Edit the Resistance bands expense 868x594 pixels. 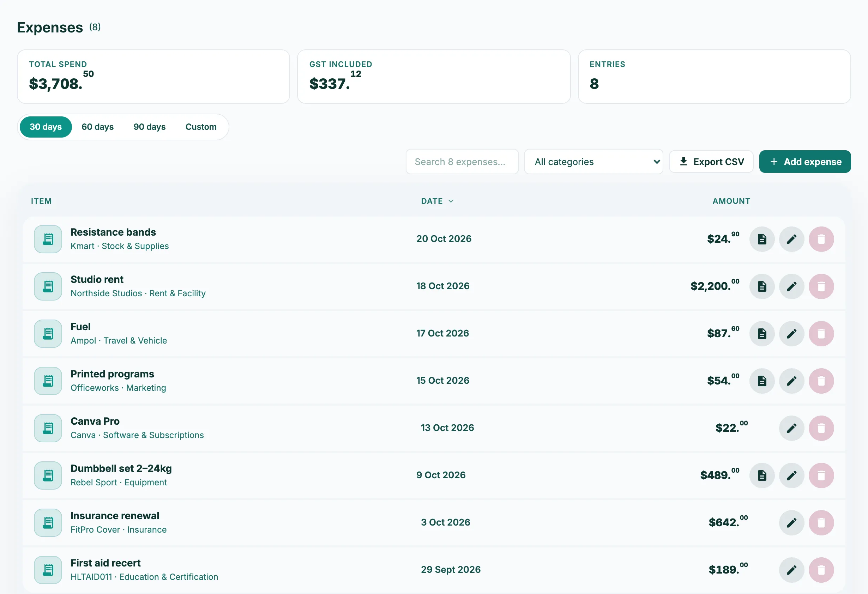(x=791, y=239)
